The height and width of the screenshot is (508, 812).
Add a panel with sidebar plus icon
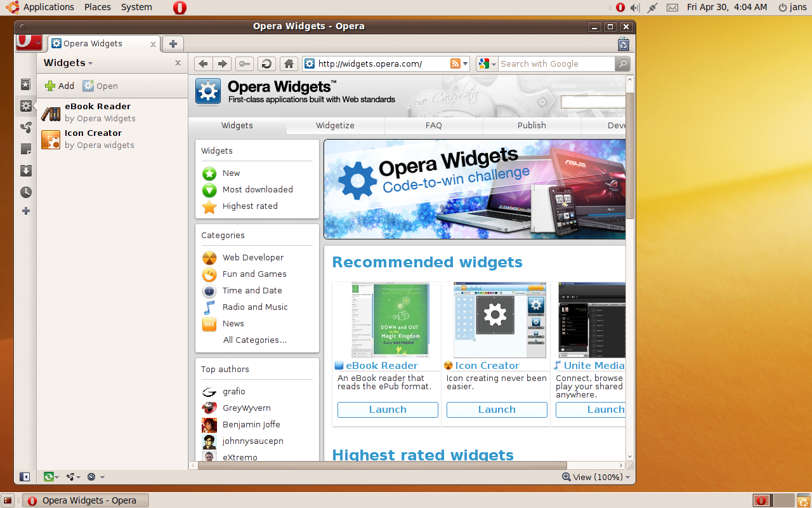click(25, 211)
